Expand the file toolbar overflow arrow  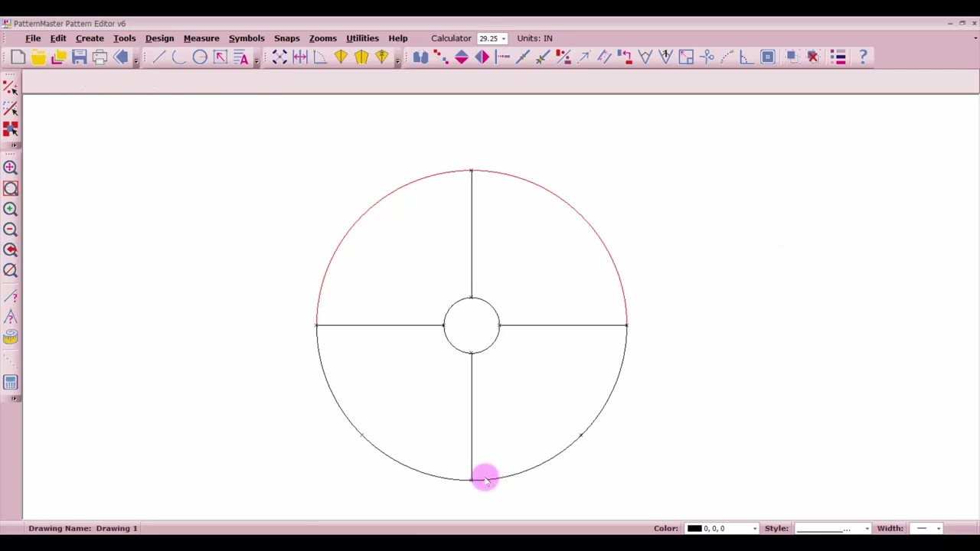click(136, 60)
